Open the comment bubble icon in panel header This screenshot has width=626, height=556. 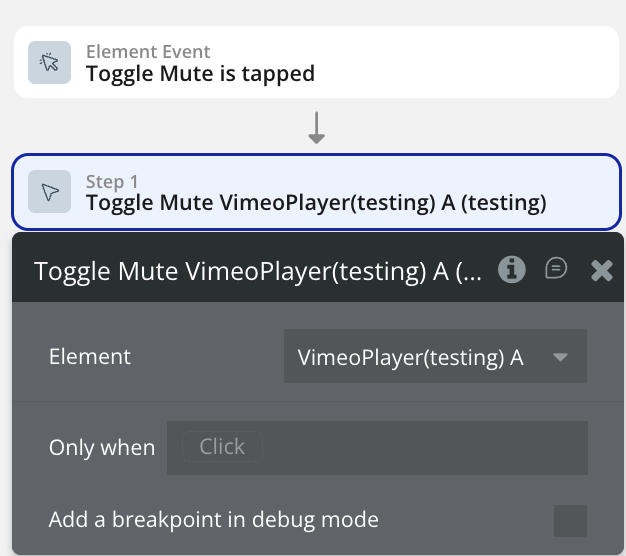point(556,269)
